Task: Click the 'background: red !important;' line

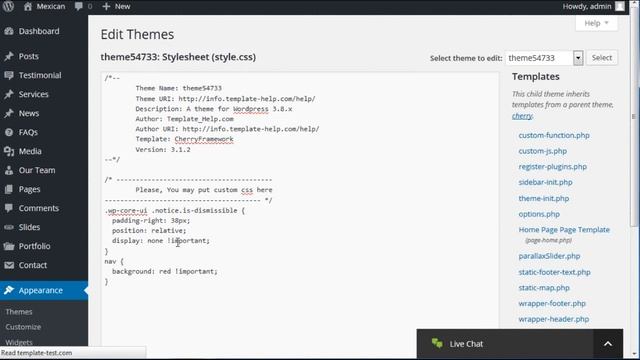Action: 164,271
